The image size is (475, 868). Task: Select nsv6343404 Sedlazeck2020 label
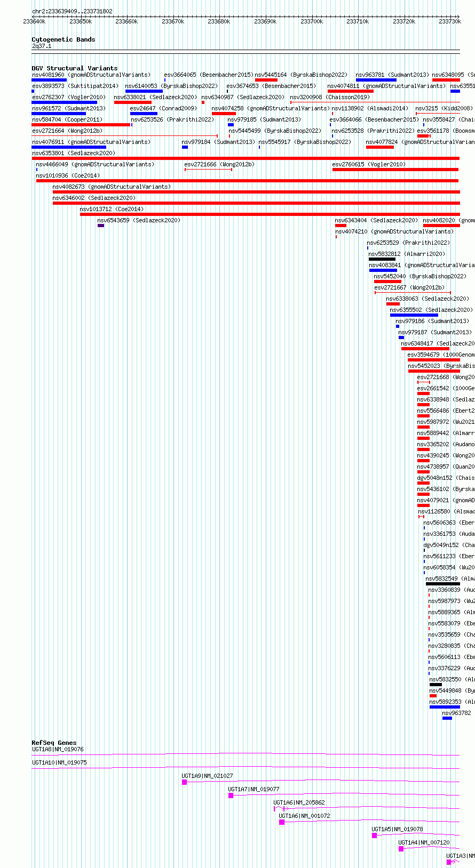(x=377, y=220)
